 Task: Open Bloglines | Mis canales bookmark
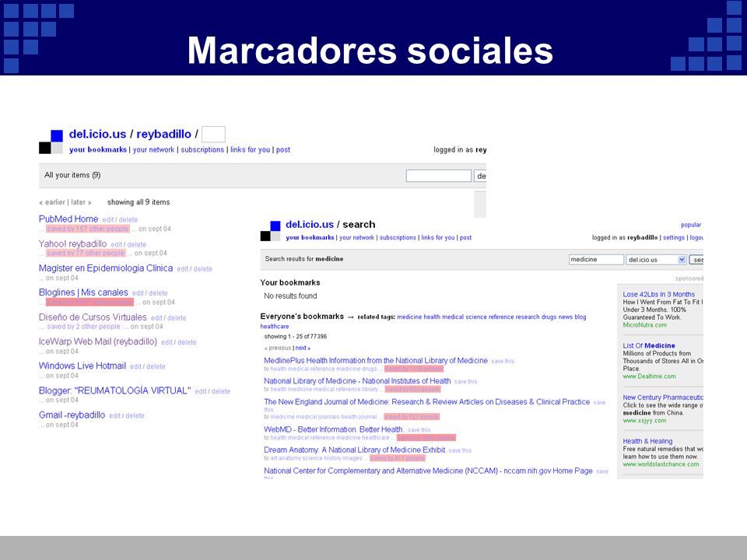pos(83,292)
